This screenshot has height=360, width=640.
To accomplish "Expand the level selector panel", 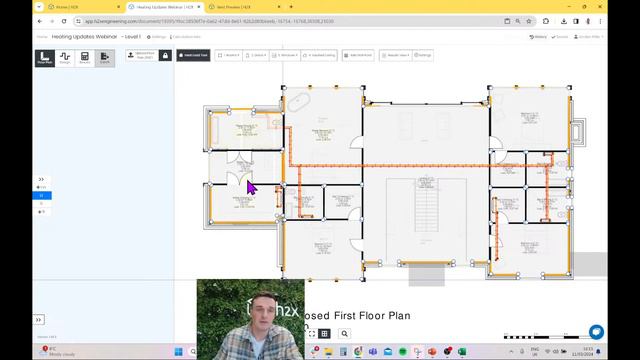I will pyautogui.click(x=41, y=179).
